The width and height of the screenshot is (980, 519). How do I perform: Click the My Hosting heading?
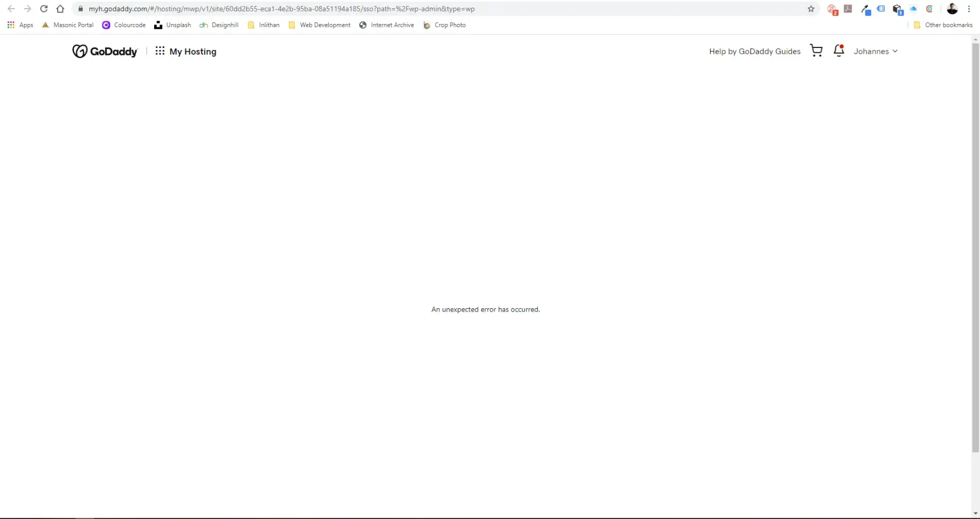pos(193,51)
